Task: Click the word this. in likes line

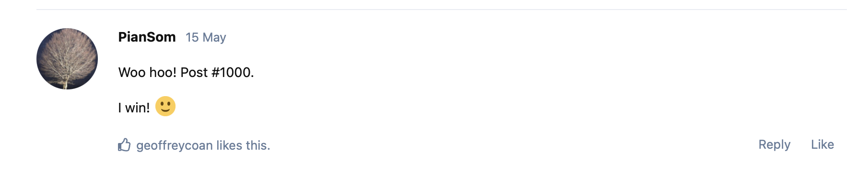Action: 258,145
